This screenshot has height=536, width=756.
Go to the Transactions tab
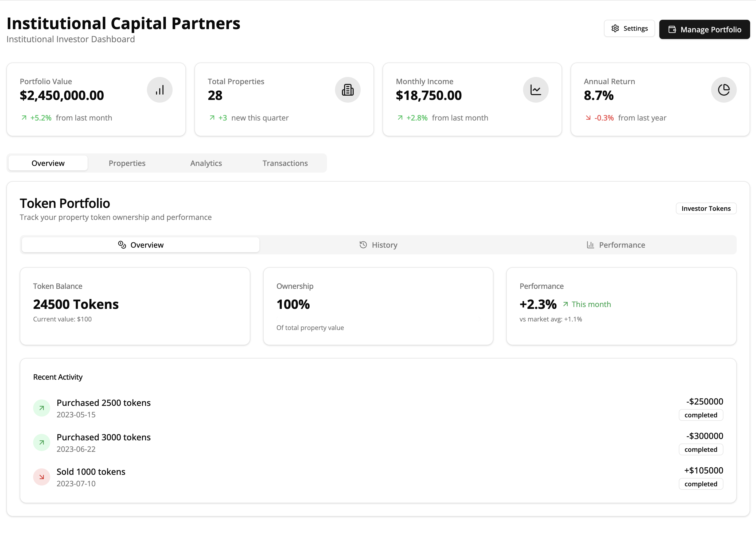pos(285,163)
